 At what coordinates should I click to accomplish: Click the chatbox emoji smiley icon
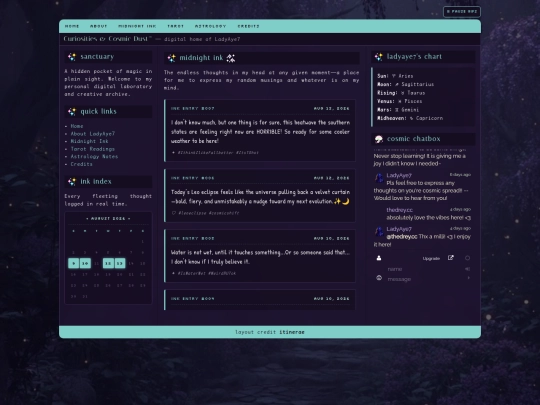(x=379, y=278)
